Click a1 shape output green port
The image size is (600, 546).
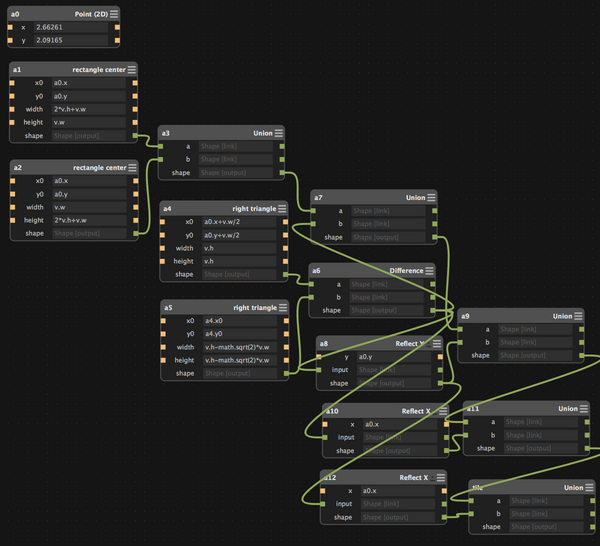[135, 136]
